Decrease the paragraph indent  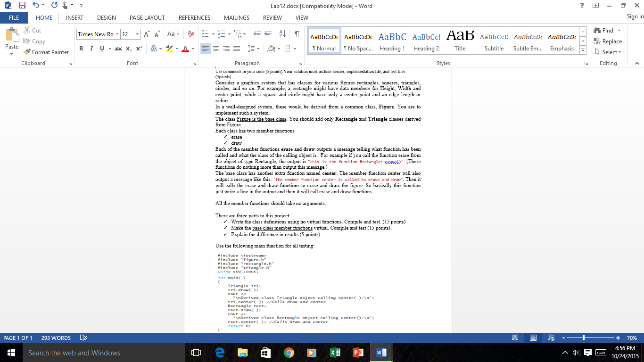click(x=257, y=34)
